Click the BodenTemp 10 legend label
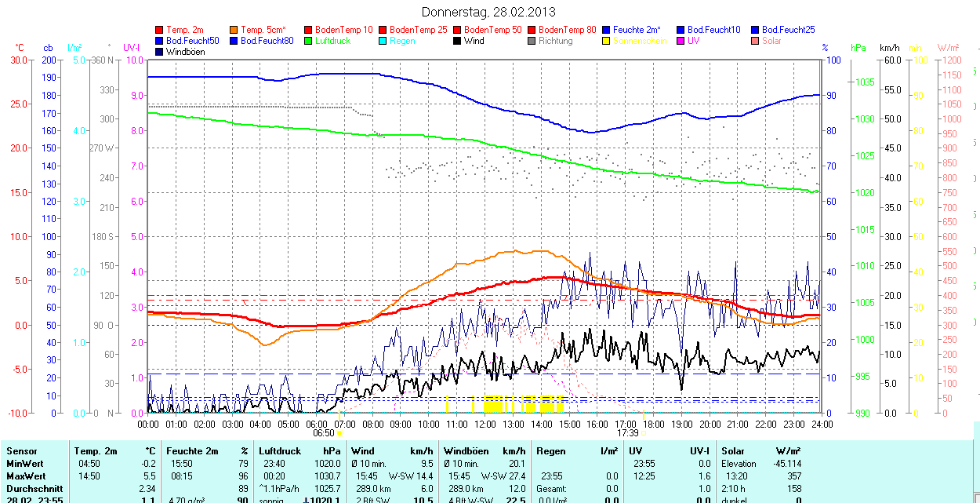 coord(343,30)
